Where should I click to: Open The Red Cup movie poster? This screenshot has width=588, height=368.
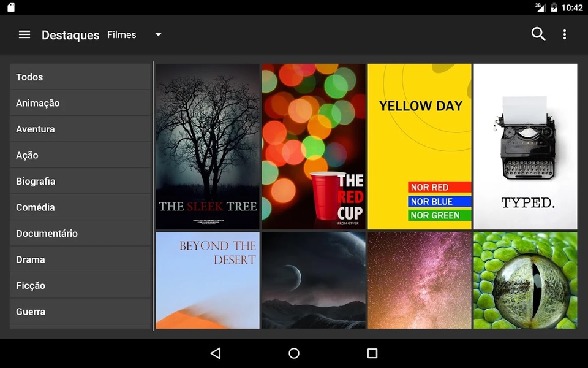point(314,147)
